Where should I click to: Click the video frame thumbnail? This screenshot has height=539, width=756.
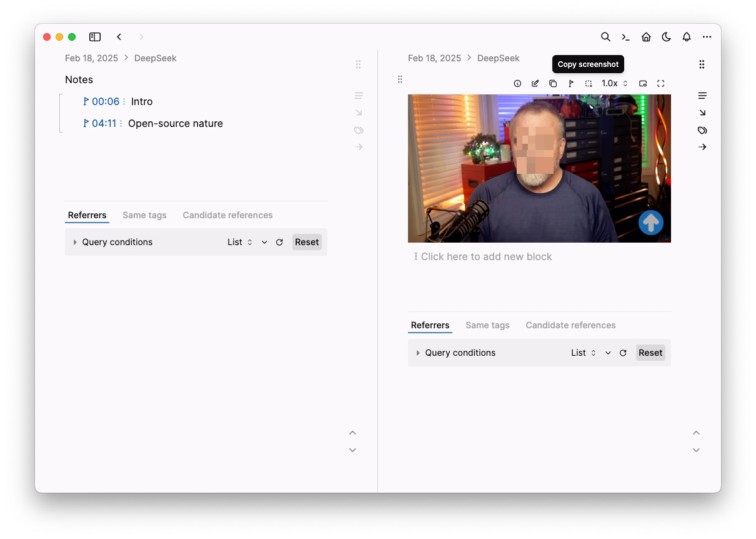tap(539, 168)
